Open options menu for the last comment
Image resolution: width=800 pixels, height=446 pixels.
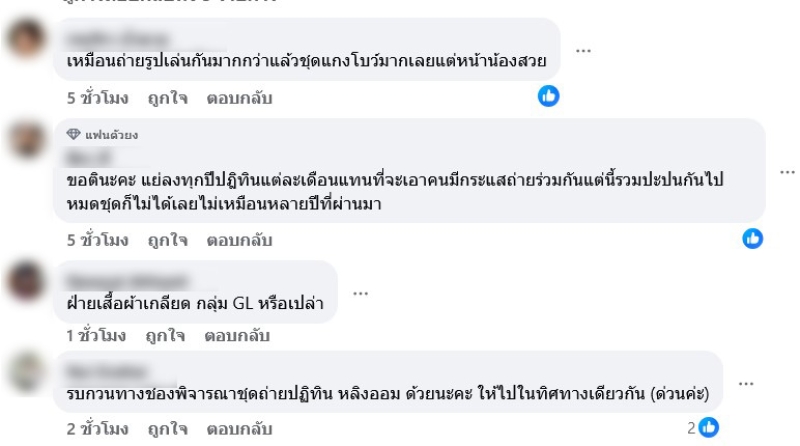tap(745, 383)
